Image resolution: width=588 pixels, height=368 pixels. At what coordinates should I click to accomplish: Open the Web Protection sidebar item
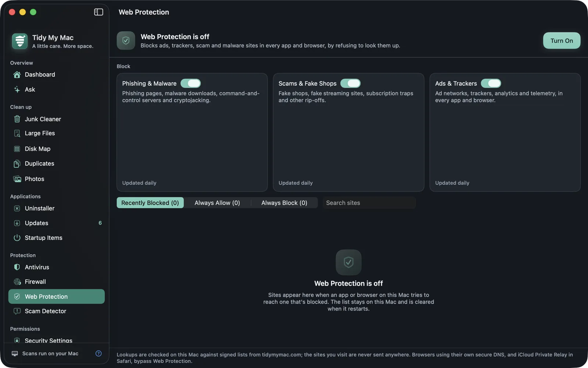click(57, 297)
